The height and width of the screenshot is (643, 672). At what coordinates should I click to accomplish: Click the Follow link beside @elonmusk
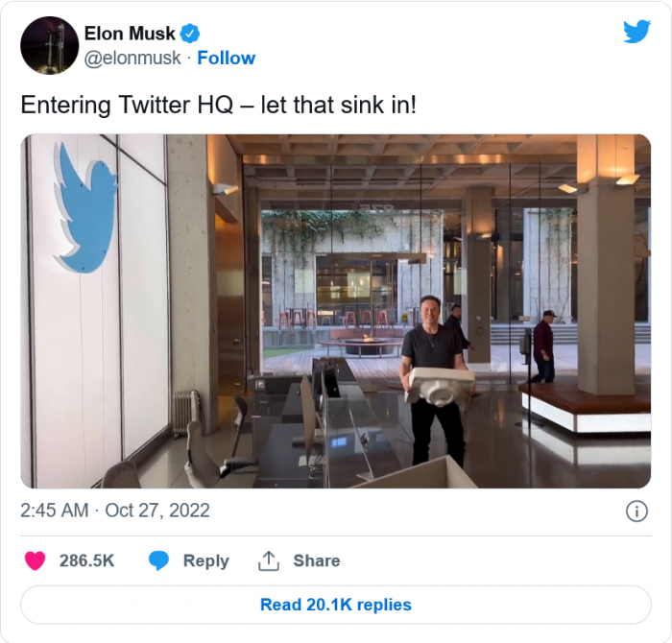pyautogui.click(x=226, y=59)
